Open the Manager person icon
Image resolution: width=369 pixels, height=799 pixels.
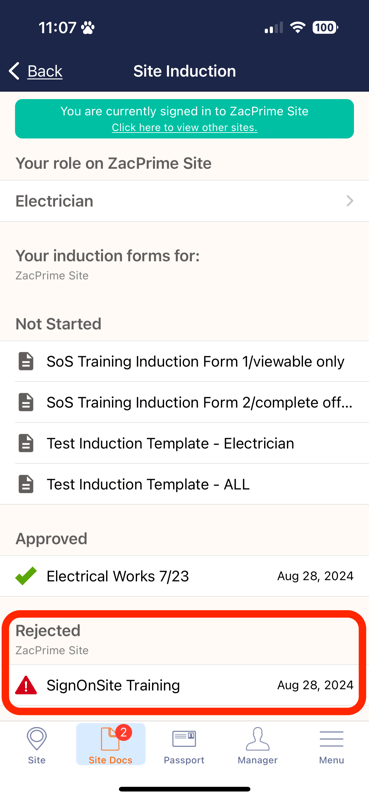click(257, 739)
